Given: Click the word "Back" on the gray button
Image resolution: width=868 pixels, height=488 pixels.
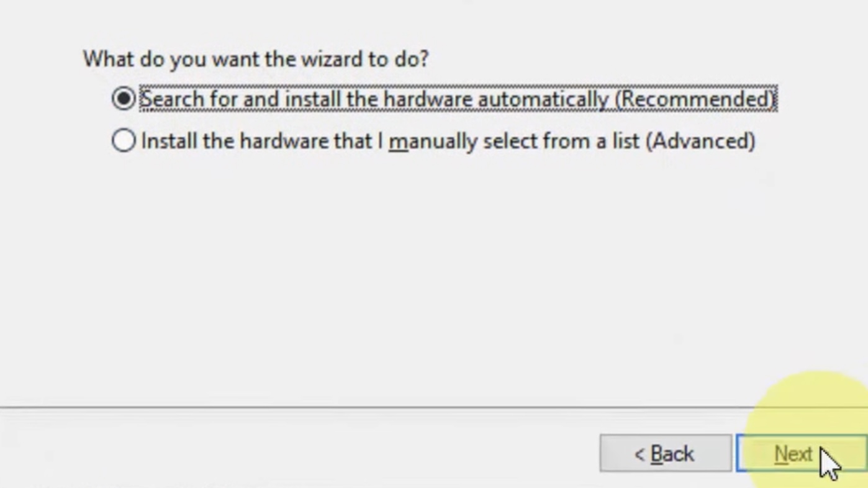Looking at the screenshot, I should [672, 454].
